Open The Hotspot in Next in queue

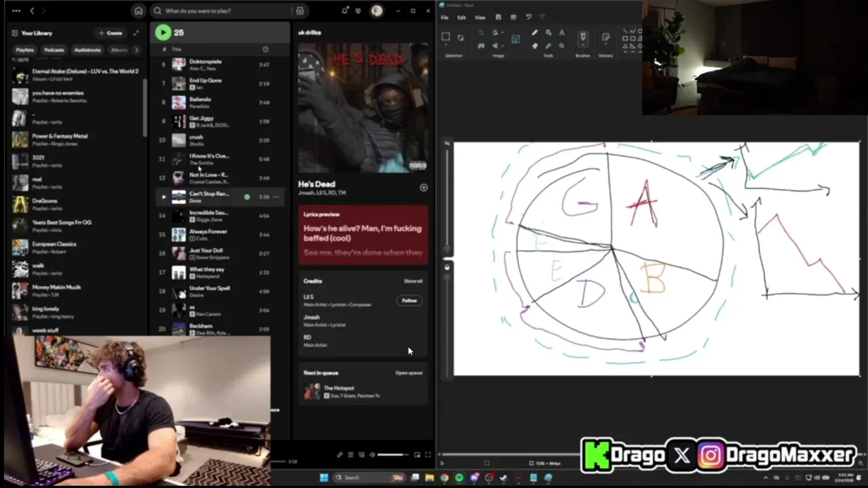(x=363, y=391)
